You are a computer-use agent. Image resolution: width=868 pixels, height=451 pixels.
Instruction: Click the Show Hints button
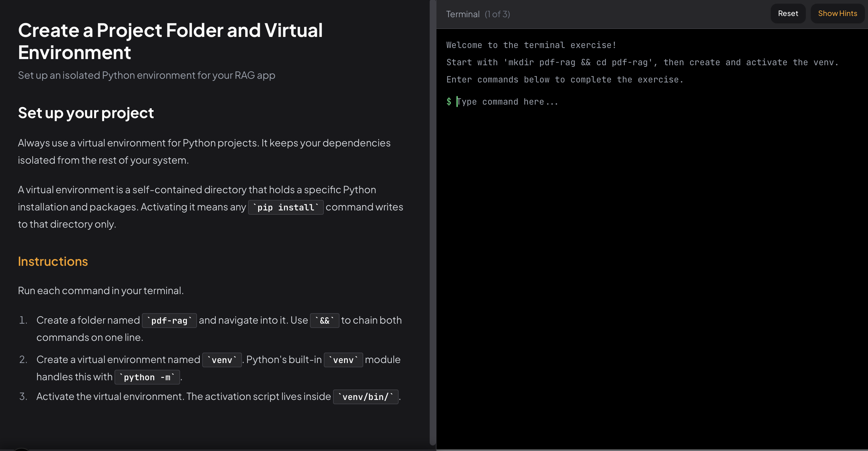point(837,14)
